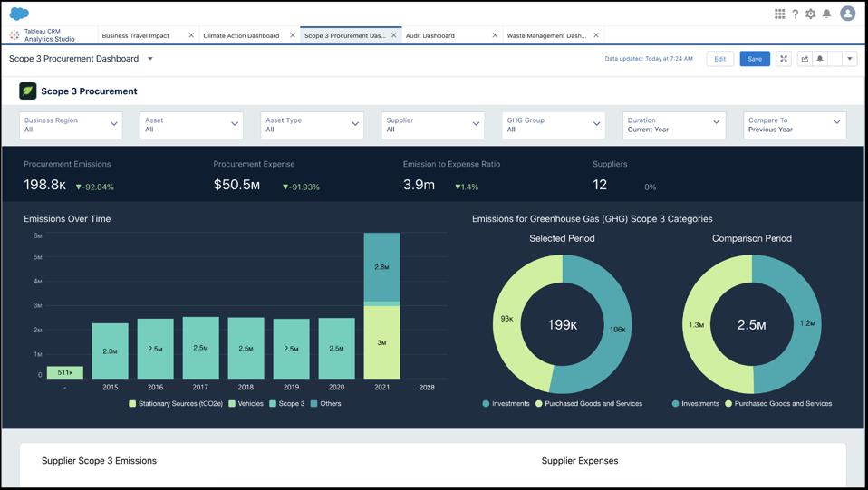Close the Business Travel Impact tab
This screenshot has height=490, width=868.
pyautogui.click(x=191, y=35)
